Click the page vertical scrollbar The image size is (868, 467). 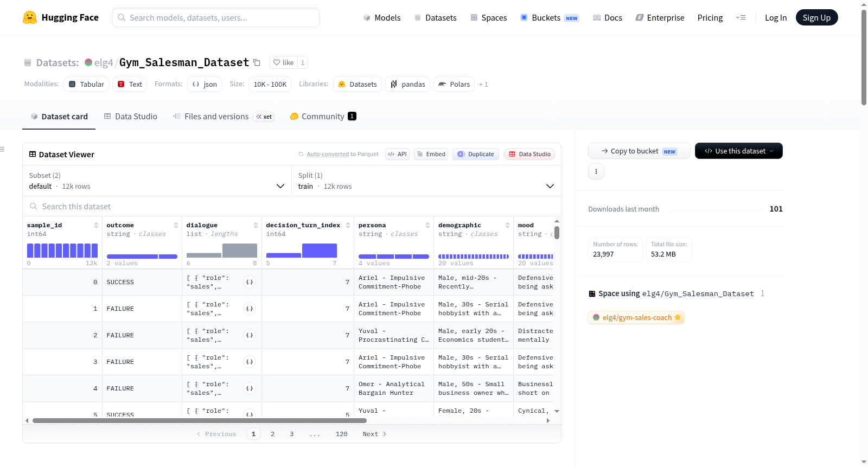point(864,57)
